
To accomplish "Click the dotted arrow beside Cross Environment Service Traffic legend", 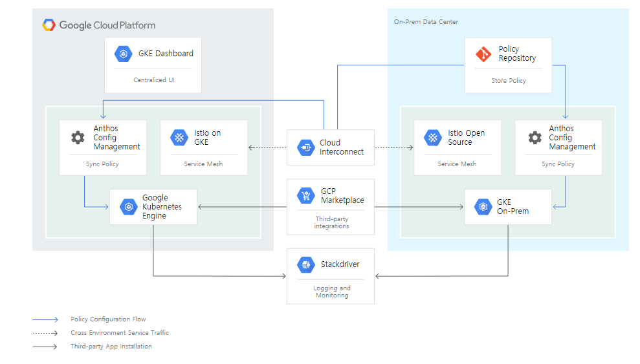I will pos(45,333).
